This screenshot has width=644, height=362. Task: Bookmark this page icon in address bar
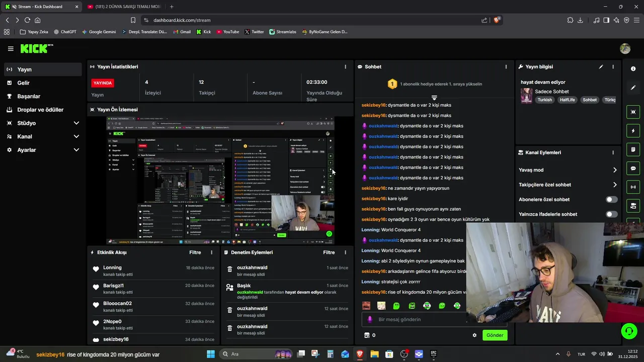point(133,20)
